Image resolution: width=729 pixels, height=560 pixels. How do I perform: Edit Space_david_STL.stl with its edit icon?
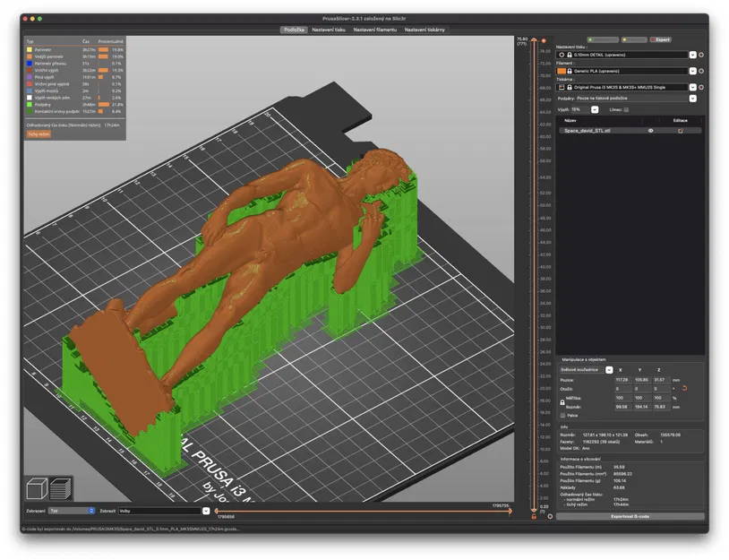click(681, 131)
